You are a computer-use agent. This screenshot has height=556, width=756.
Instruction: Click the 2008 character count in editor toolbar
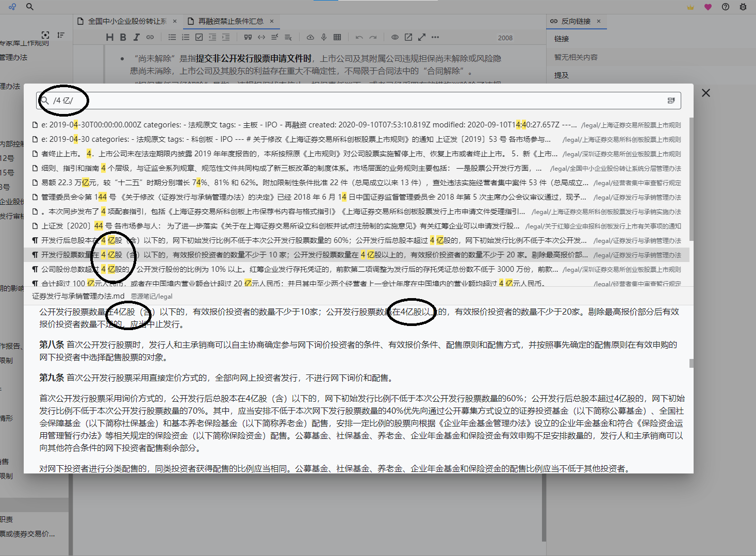[x=505, y=38]
